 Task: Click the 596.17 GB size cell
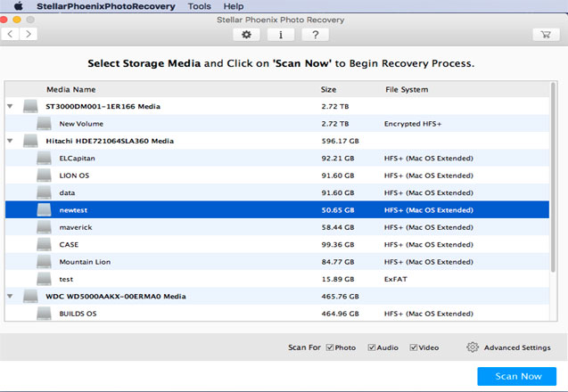click(340, 141)
